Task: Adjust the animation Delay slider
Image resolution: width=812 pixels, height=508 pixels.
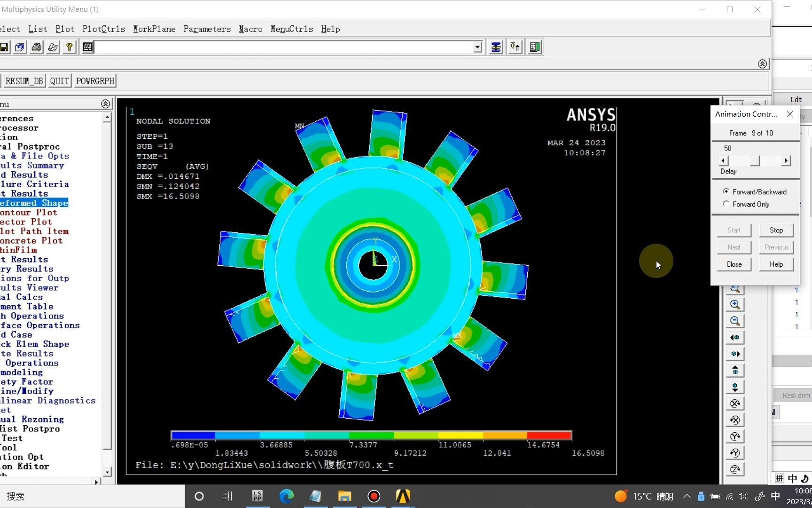Action: click(x=755, y=160)
